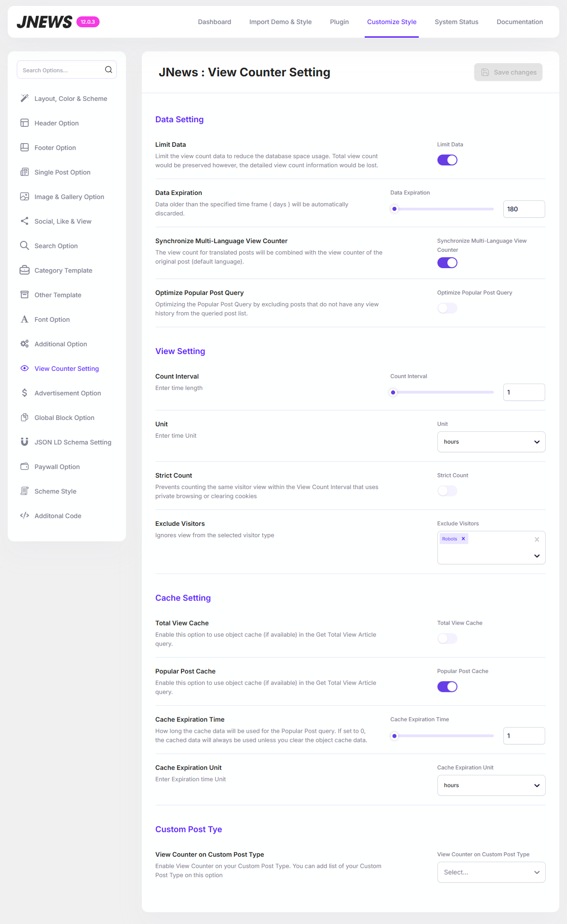Click the View Counter Setting eye icon
Viewport: 567px width, 924px height.
point(25,368)
